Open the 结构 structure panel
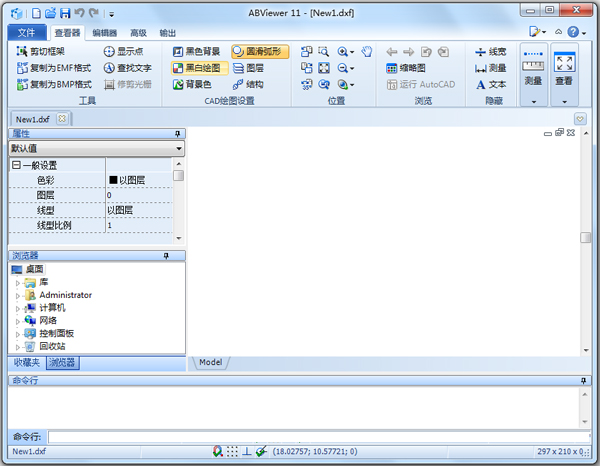 [248, 84]
